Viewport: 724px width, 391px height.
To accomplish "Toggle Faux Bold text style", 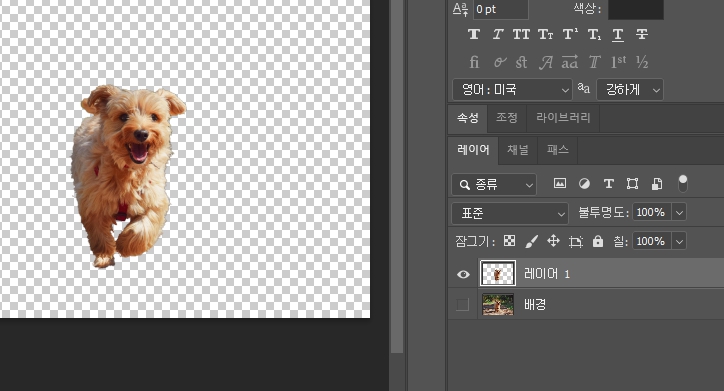I will 474,34.
